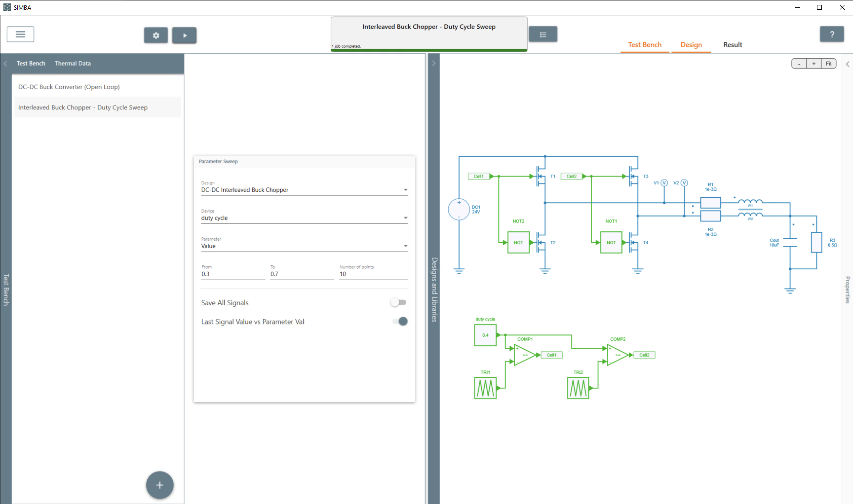Select the Test Bench sidebar tab
The width and height of the screenshot is (853, 504).
click(31, 63)
